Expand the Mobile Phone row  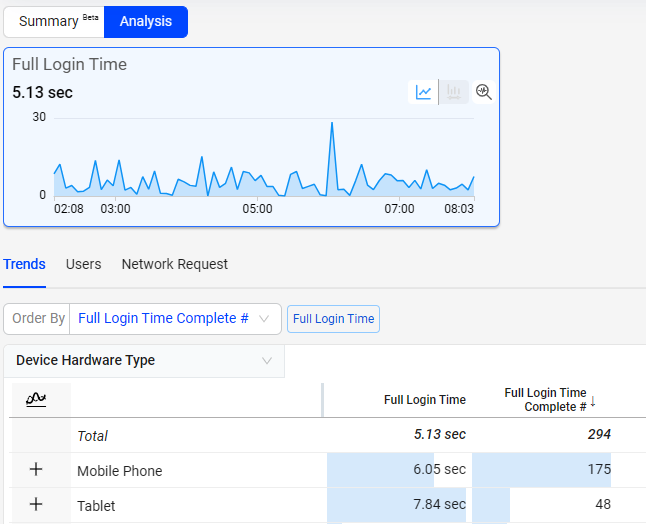[x=36, y=470]
